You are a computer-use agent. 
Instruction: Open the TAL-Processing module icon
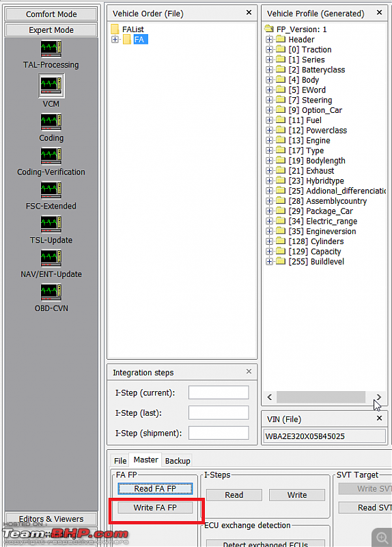51,49
